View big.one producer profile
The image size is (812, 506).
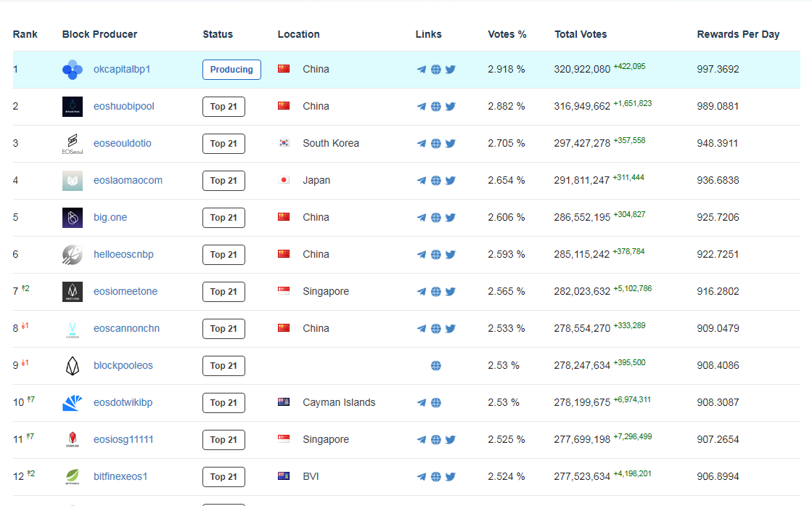pyautogui.click(x=110, y=218)
